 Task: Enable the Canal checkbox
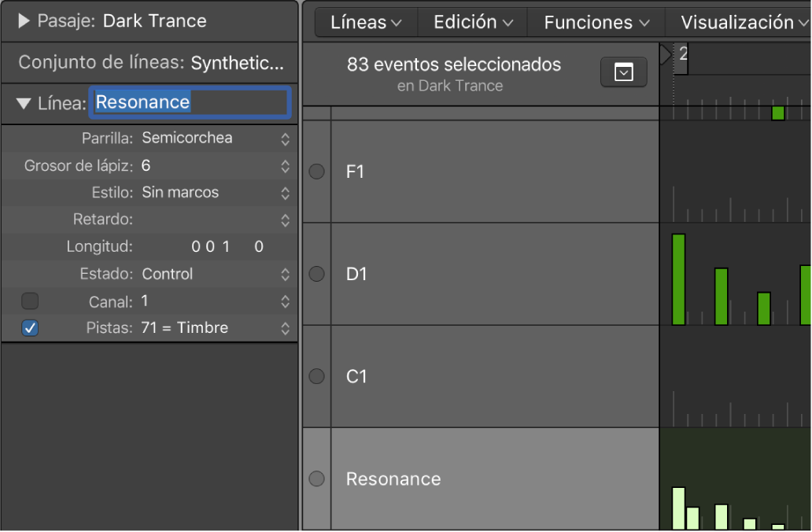(30, 301)
